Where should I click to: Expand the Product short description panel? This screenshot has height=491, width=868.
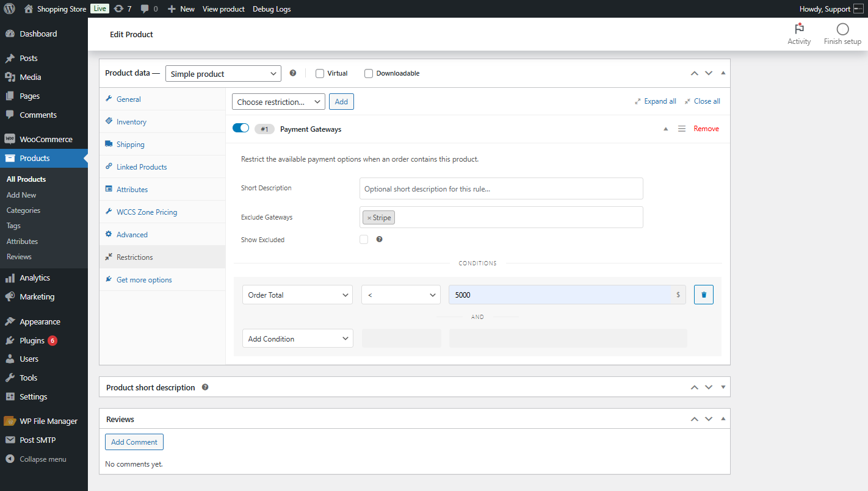pyautogui.click(x=723, y=387)
